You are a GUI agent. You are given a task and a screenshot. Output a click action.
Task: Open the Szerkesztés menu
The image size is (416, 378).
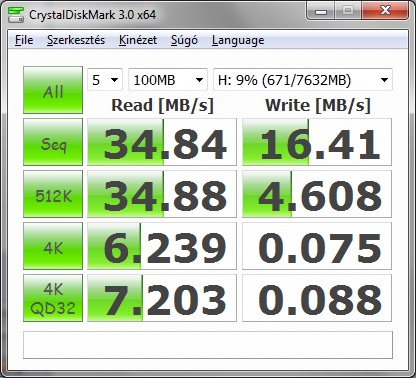76,40
